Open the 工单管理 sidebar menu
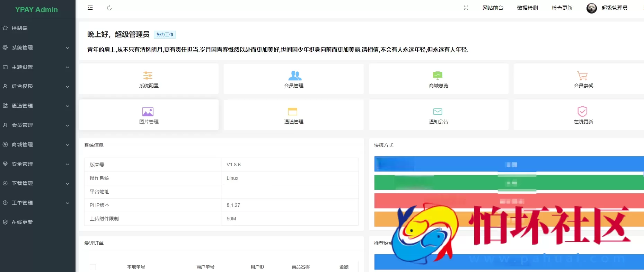 38,203
